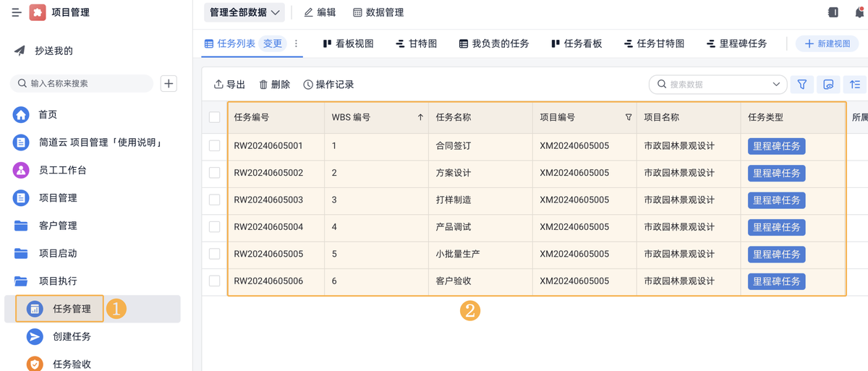Go to 首页 home icon
Screen dimensions: 868x371
click(x=21, y=114)
